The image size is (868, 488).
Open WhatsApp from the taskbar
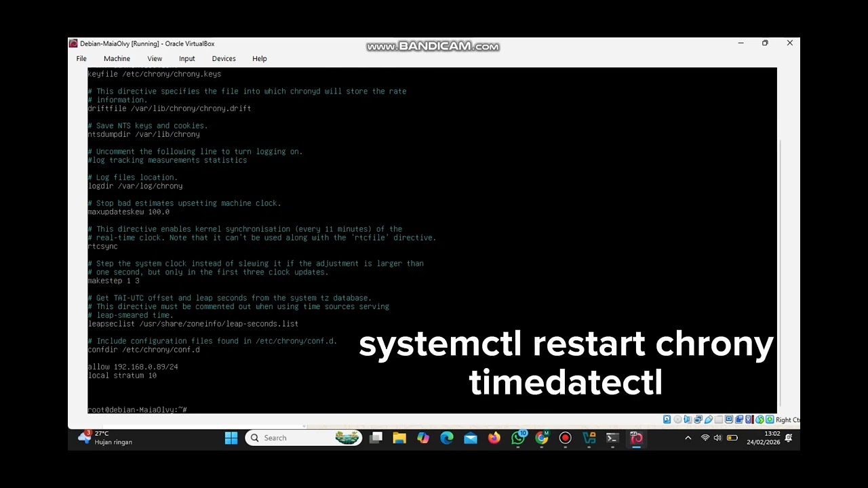(518, 438)
